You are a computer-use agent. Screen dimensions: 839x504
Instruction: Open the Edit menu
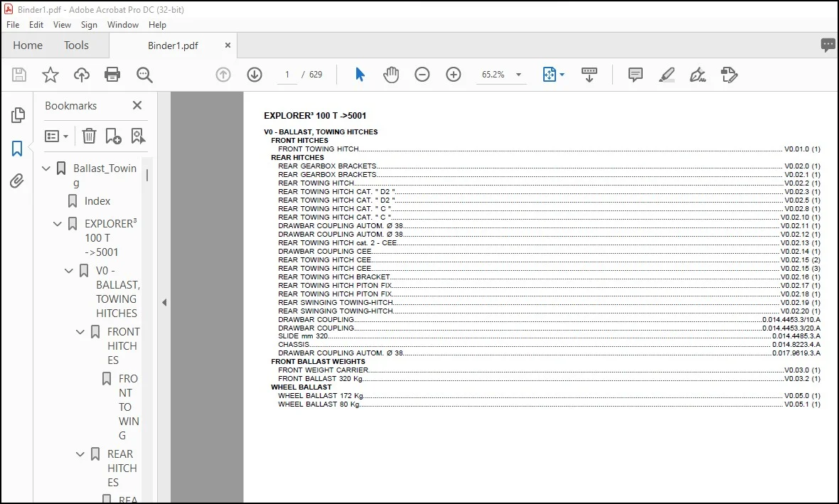tap(36, 25)
